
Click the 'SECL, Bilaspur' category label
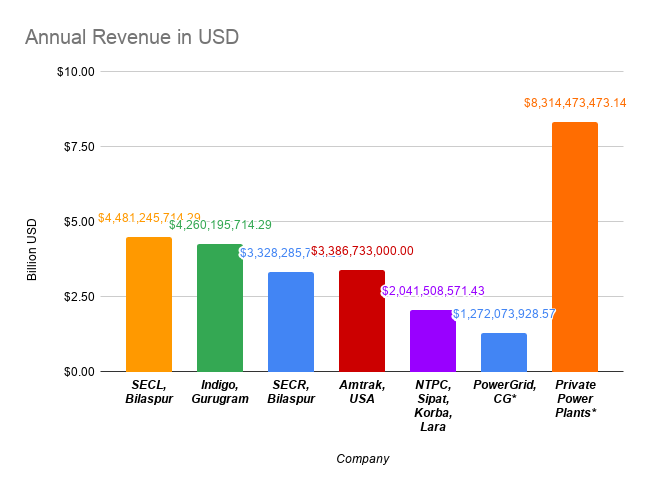[149, 392]
